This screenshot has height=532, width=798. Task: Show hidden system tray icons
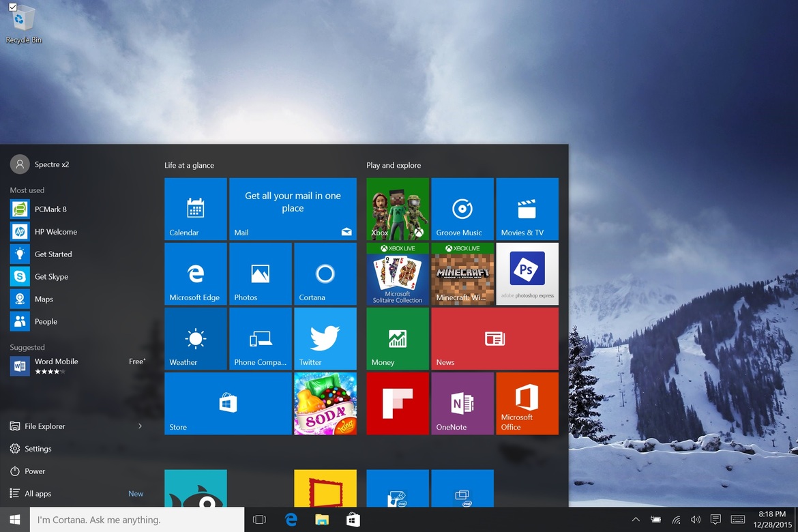pyautogui.click(x=636, y=520)
